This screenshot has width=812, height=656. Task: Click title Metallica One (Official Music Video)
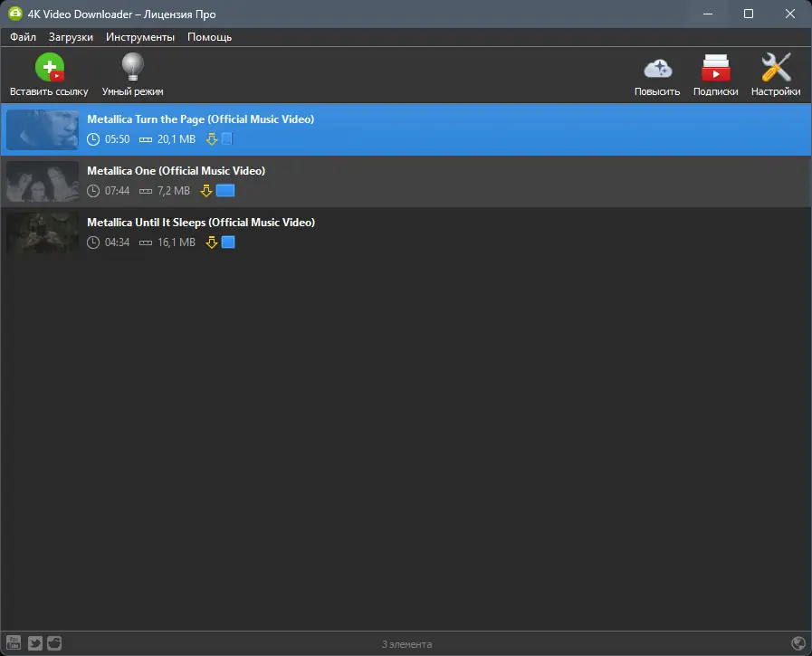[x=177, y=171]
